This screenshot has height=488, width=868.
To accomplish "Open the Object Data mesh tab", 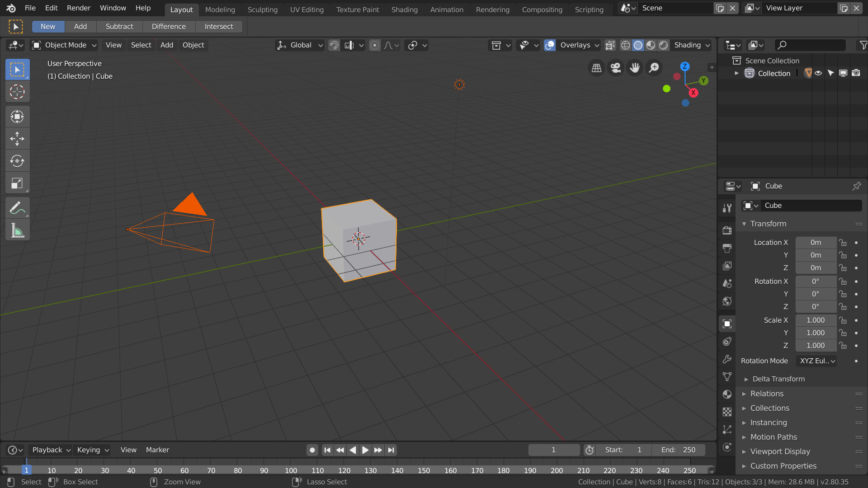I will [727, 377].
